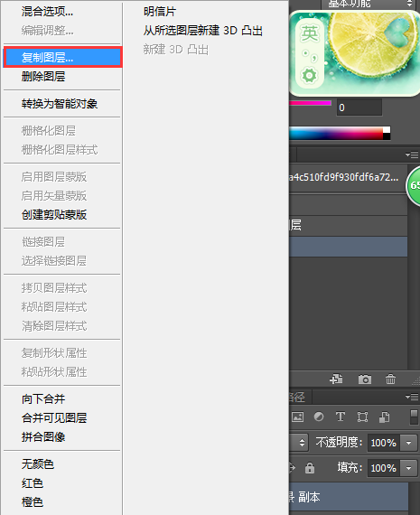Screen dimensions: 420x515
Task: Select the a4c510fd9f930fdf6a72... history snapshot
Action: click(x=348, y=178)
